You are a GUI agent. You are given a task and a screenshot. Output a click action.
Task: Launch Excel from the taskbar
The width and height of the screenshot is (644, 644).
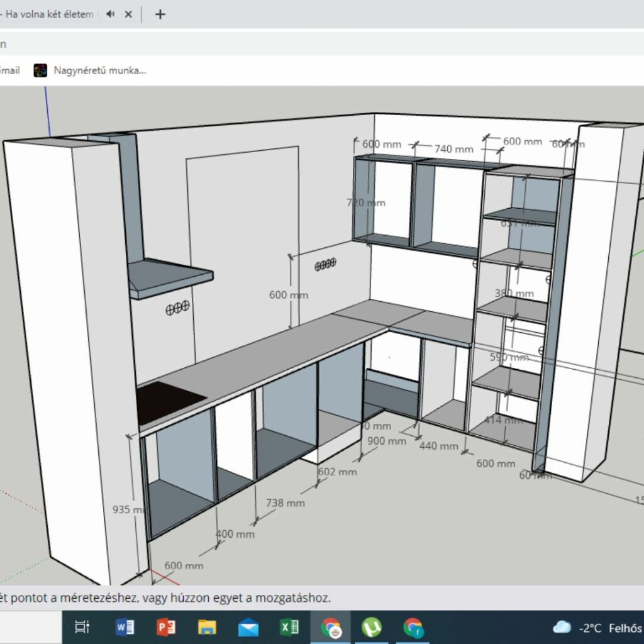point(289,627)
